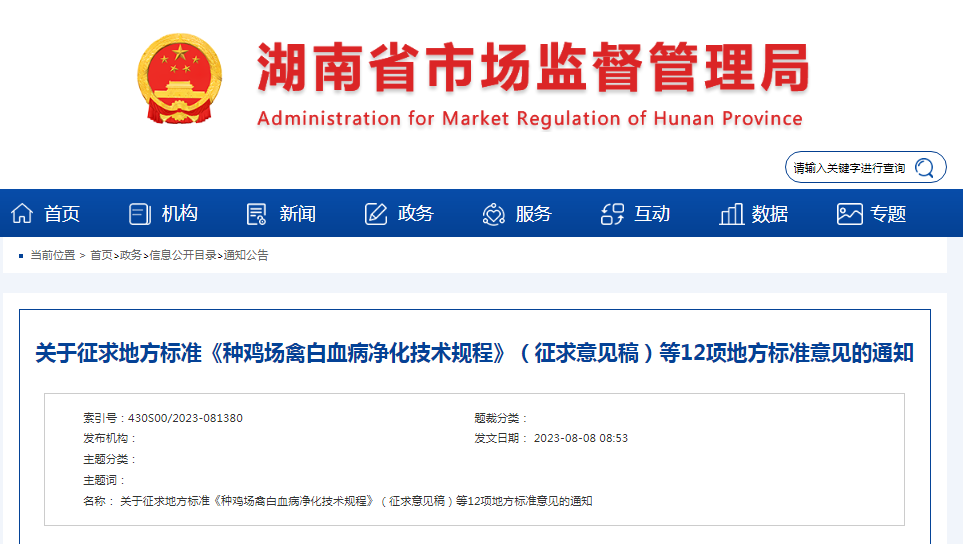Open 信息公开目录 breadcrumb link
The width and height of the screenshot is (963, 544).
(x=183, y=255)
